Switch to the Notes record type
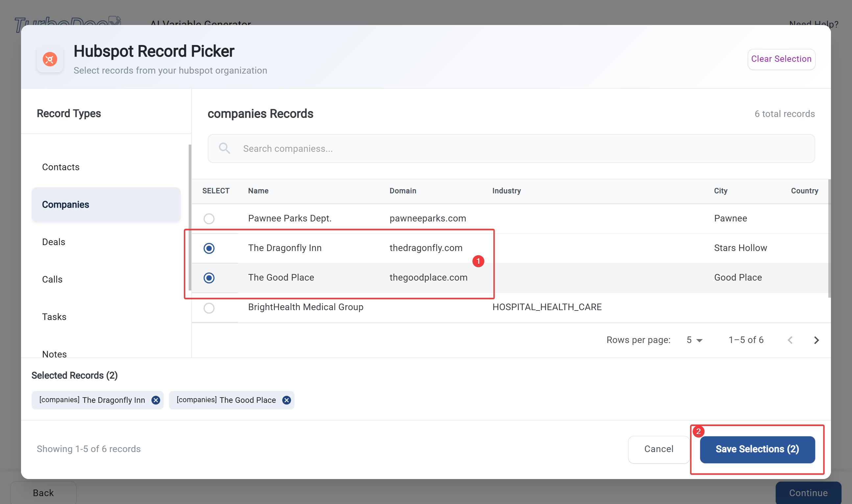This screenshot has width=852, height=504. click(x=106, y=354)
